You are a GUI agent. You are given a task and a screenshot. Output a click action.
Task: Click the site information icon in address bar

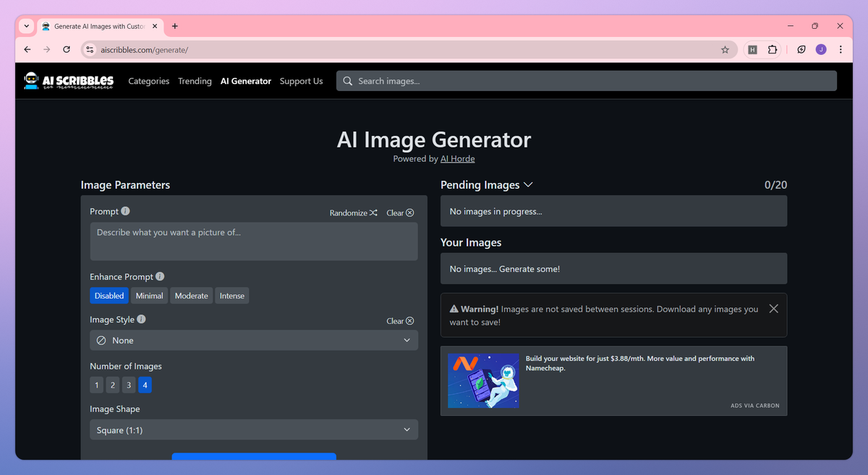[x=90, y=50]
